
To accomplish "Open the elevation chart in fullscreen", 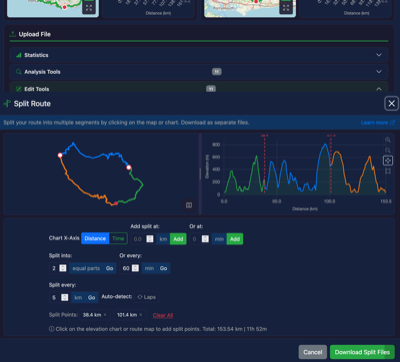I will click(388, 171).
